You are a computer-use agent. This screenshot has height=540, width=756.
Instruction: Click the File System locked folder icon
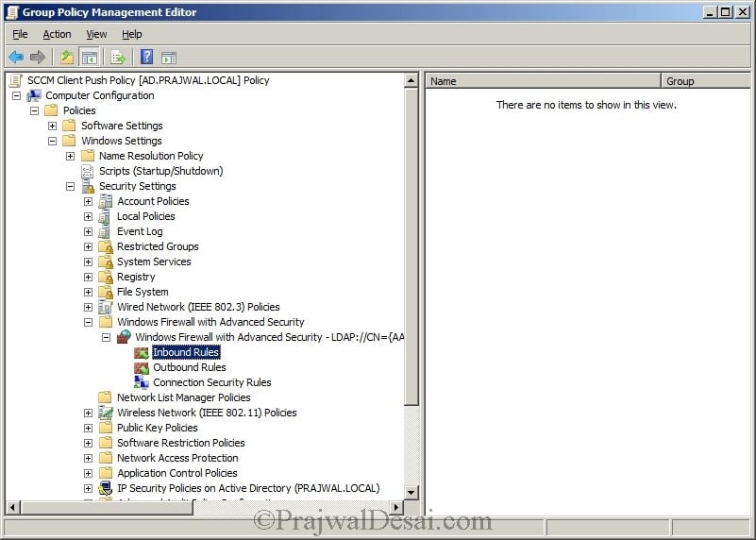(x=106, y=292)
